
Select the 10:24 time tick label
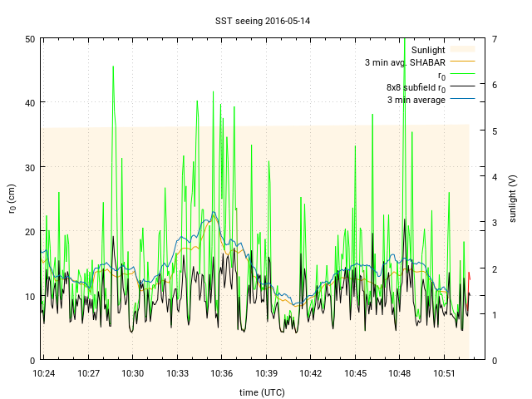43,374
